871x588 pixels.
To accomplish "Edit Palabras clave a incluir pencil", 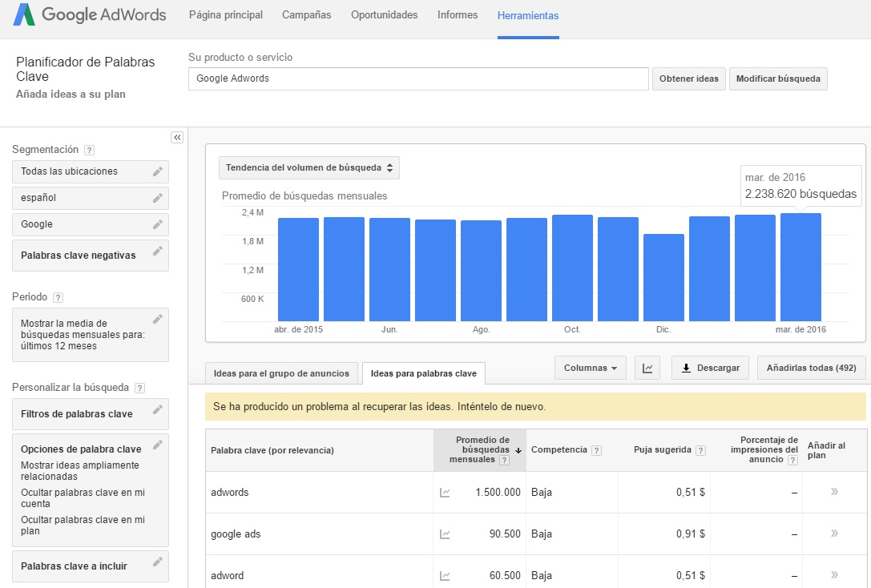I will tap(158, 562).
